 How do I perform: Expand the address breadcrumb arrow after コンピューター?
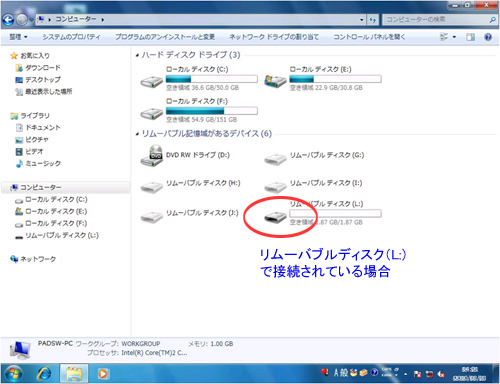click(x=103, y=20)
